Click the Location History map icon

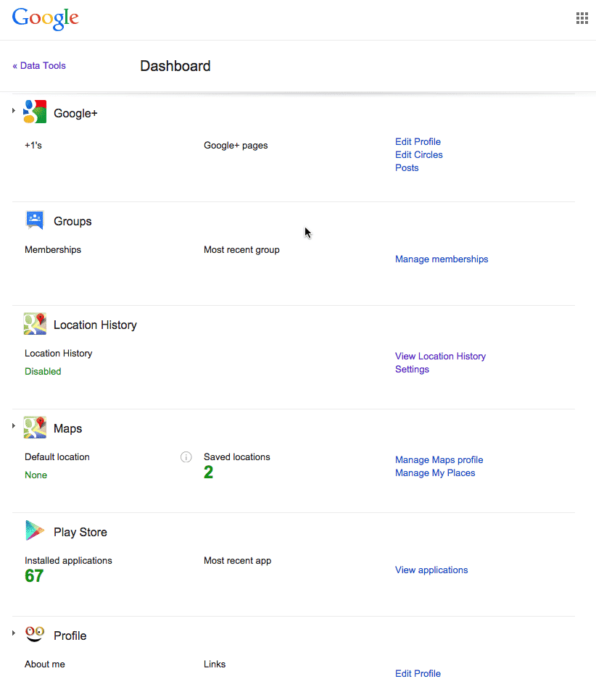[x=35, y=324]
